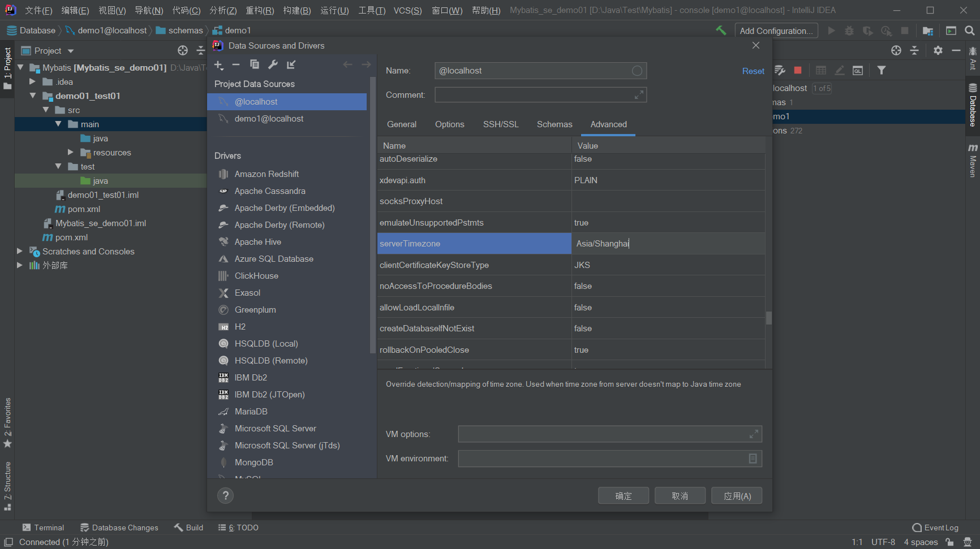Viewport: 980px width, 549px height.
Task: Cancel with the 取消 button
Action: coord(680,496)
